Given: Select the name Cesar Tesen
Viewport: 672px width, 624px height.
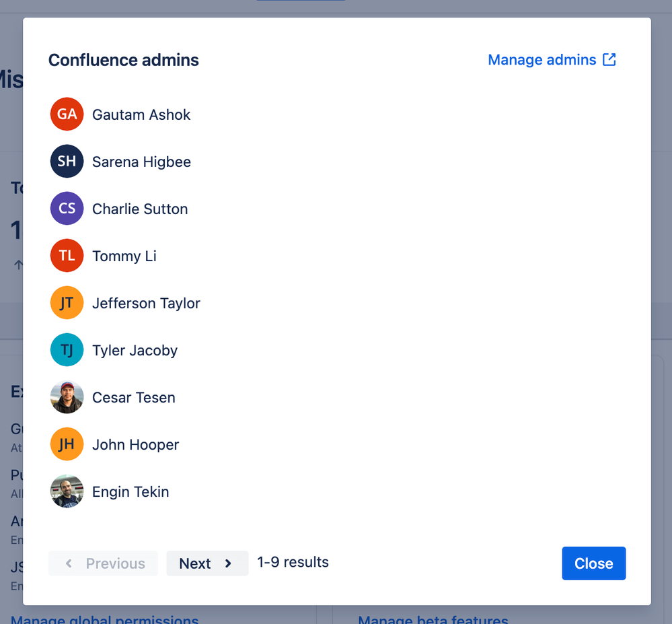Looking at the screenshot, I should (x=134, y=398).
